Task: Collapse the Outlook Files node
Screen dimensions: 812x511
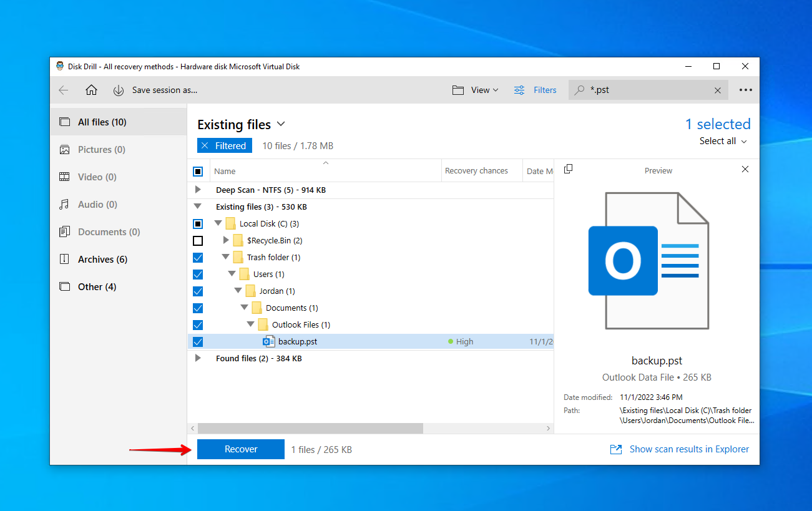Action: coord(250,324)
